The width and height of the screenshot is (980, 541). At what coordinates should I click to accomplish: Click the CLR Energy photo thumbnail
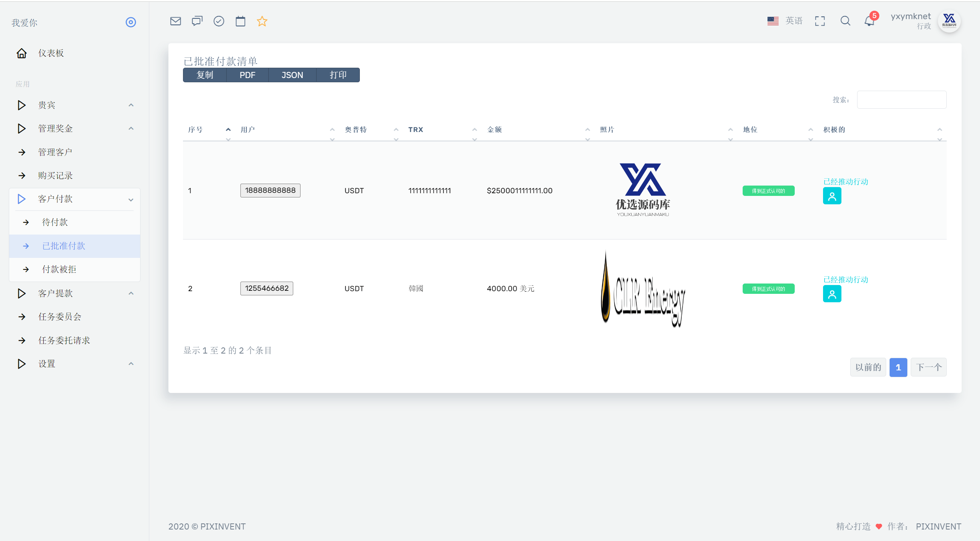tap(643, 288)
